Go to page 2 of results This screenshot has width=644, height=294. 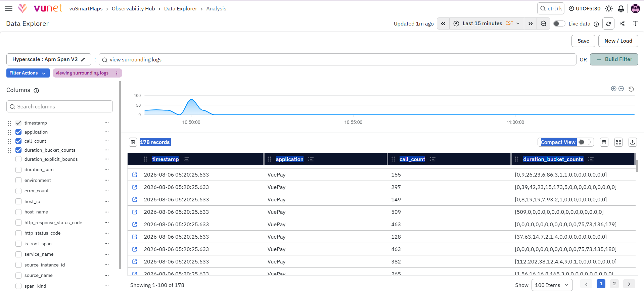614,284
